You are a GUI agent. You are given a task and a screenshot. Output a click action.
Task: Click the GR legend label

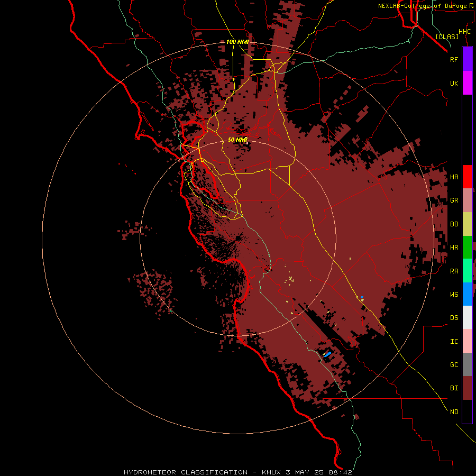point(454,200)
